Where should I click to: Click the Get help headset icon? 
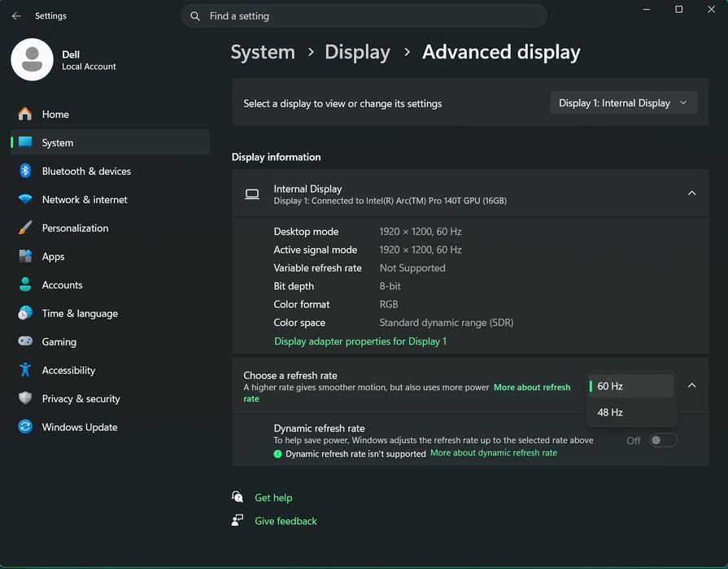click(238, 497)
